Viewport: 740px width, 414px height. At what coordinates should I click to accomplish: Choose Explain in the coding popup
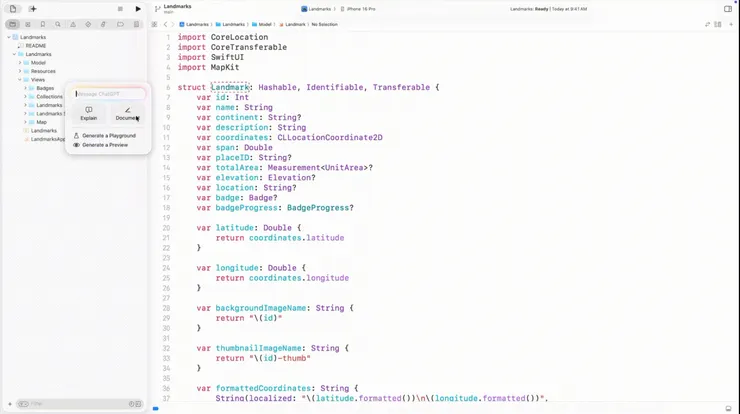[89, 114]
